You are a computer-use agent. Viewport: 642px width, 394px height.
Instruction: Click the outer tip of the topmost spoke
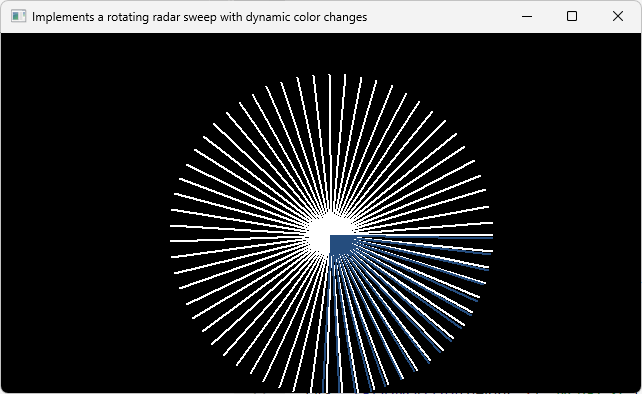(330, 76)
